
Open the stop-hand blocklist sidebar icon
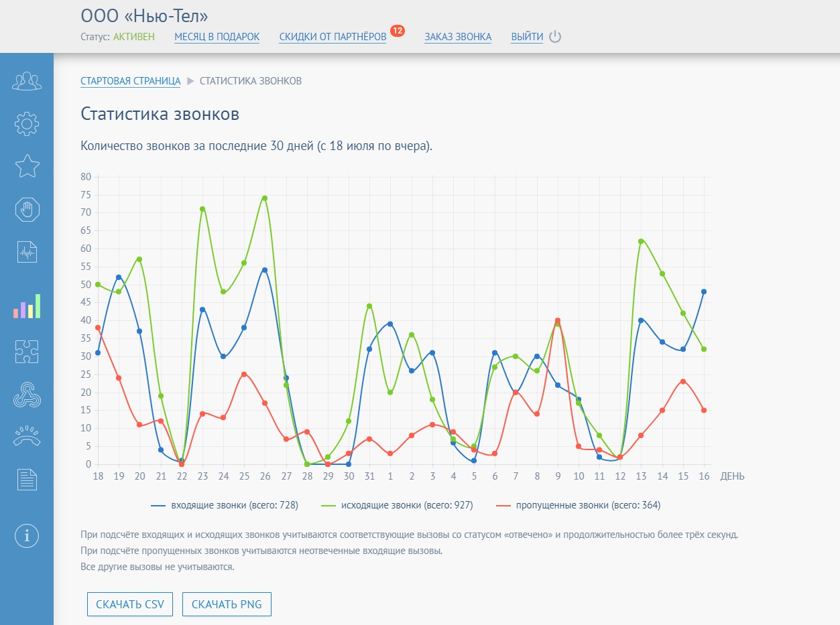click(27, 210)
